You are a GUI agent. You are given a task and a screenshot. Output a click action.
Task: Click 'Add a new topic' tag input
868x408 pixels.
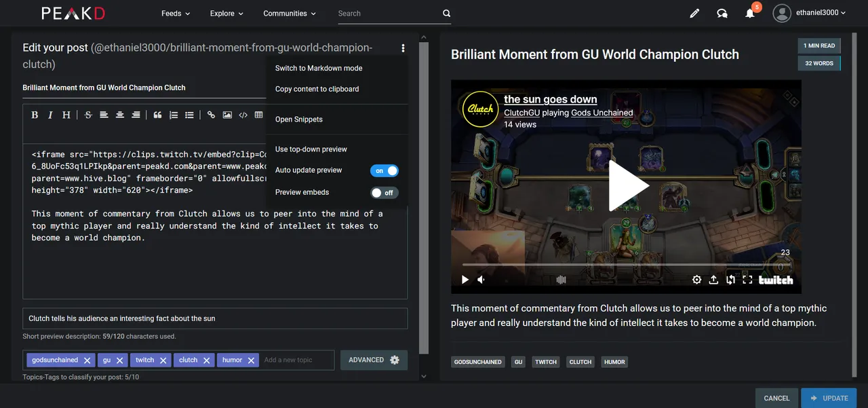click(x=297, y=360)
